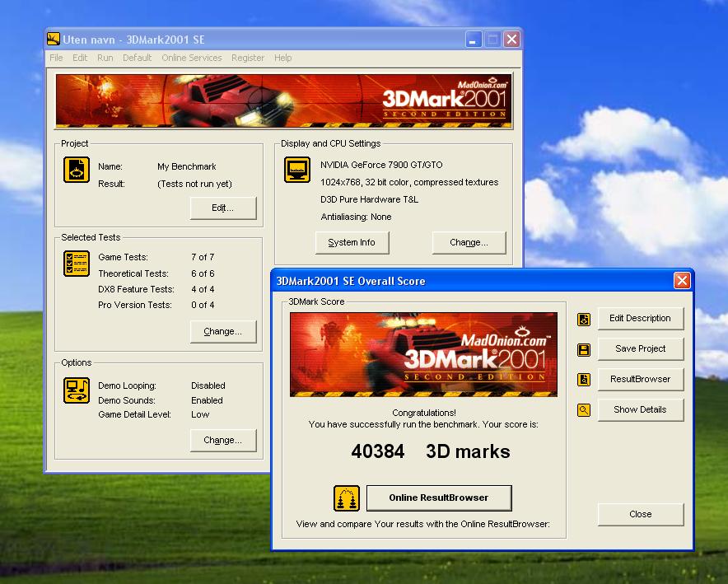Open System Info
The height and width of the screenshot is (584, 728).
coord(352,242)
